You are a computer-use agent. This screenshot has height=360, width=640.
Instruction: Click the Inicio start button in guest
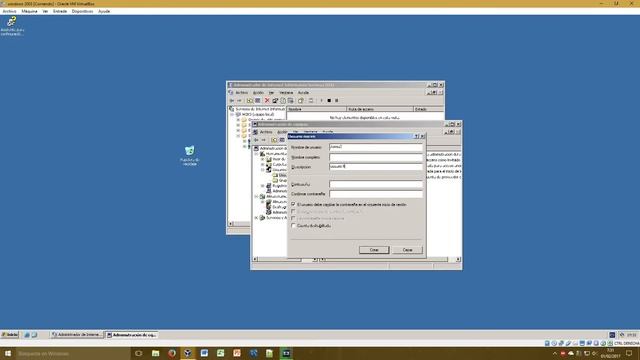coord(10,335)
